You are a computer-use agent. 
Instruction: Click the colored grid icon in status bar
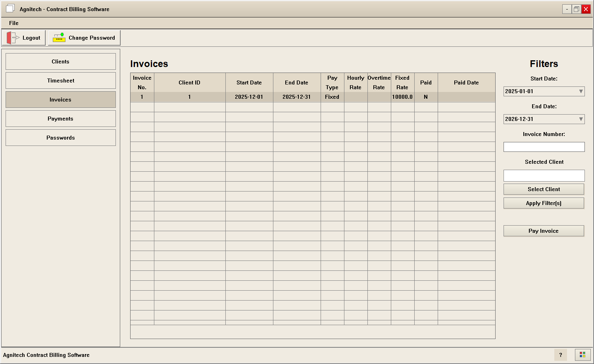(x=582, y=355)
